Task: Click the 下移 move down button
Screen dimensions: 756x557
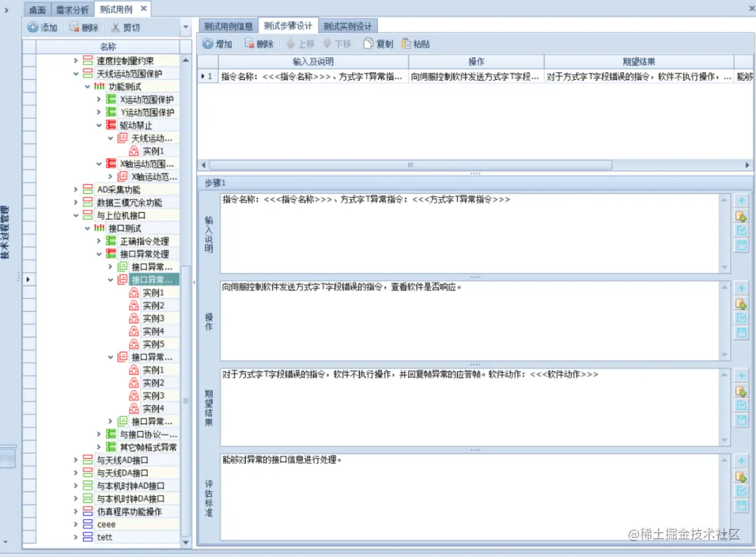Action: [x=337, y=44]
